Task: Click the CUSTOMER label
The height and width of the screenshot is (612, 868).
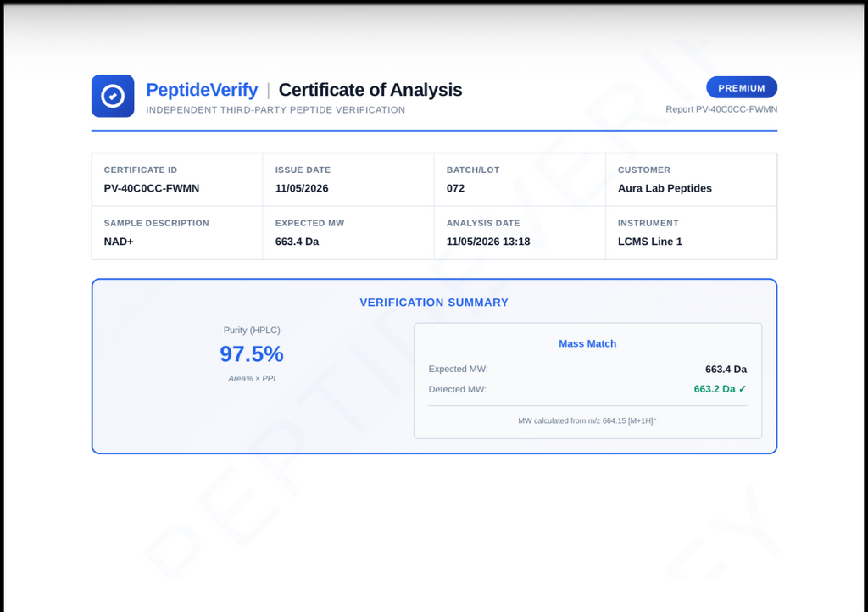Action: [644, 170]
